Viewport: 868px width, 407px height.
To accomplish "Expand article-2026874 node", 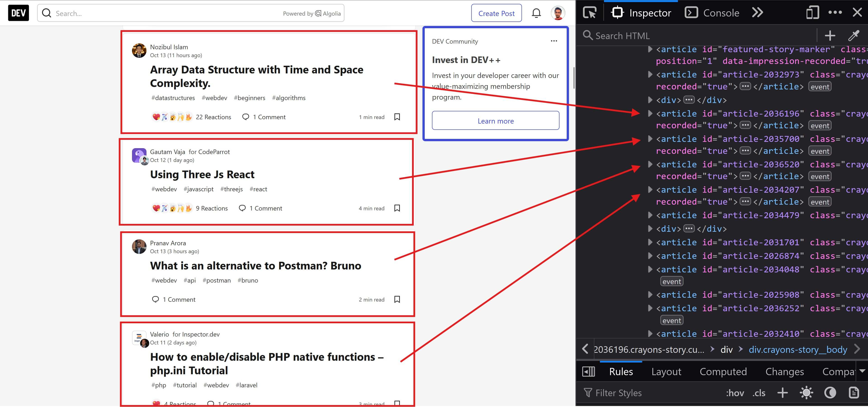I will pyautogui.click(x=650, y=256).
